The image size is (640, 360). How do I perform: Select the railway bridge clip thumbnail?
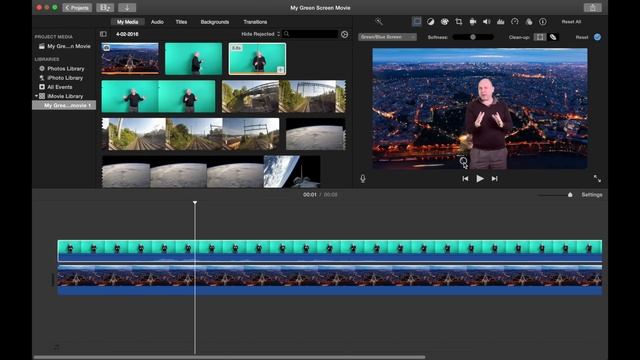tap(284, 96)
